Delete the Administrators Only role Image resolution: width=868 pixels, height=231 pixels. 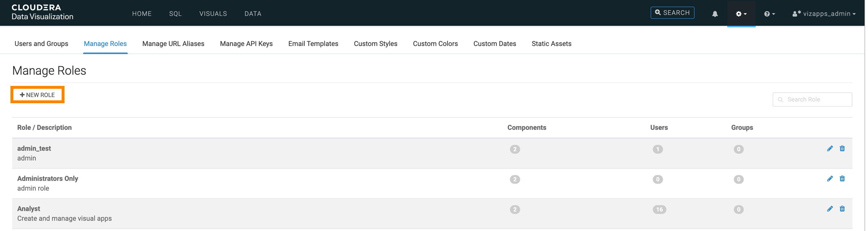coord(842,179)
